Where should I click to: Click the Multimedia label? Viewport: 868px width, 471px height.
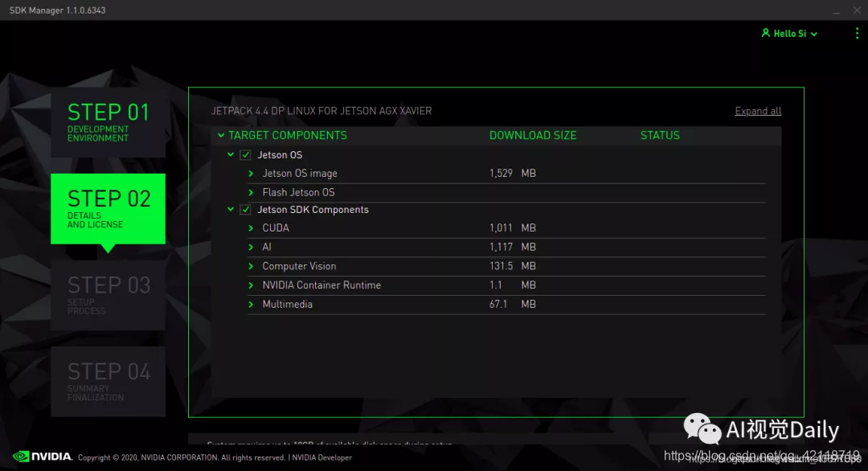pyautogui.click(x=287, y=304)
